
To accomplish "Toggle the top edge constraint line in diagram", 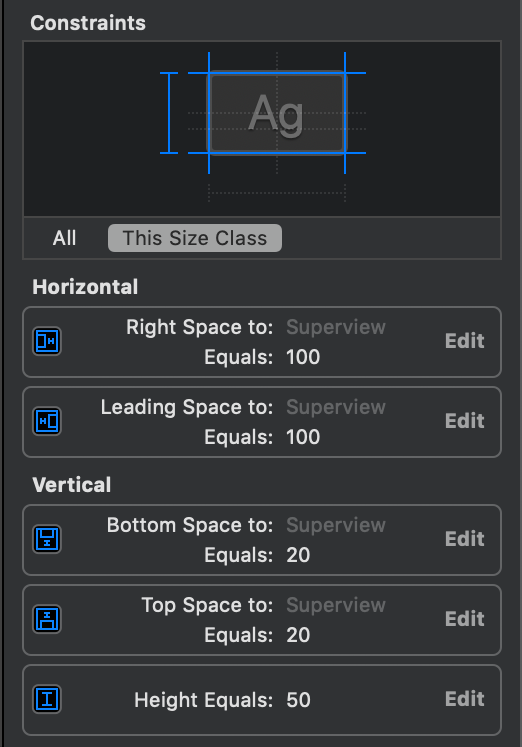I will [x=277, y=73].
